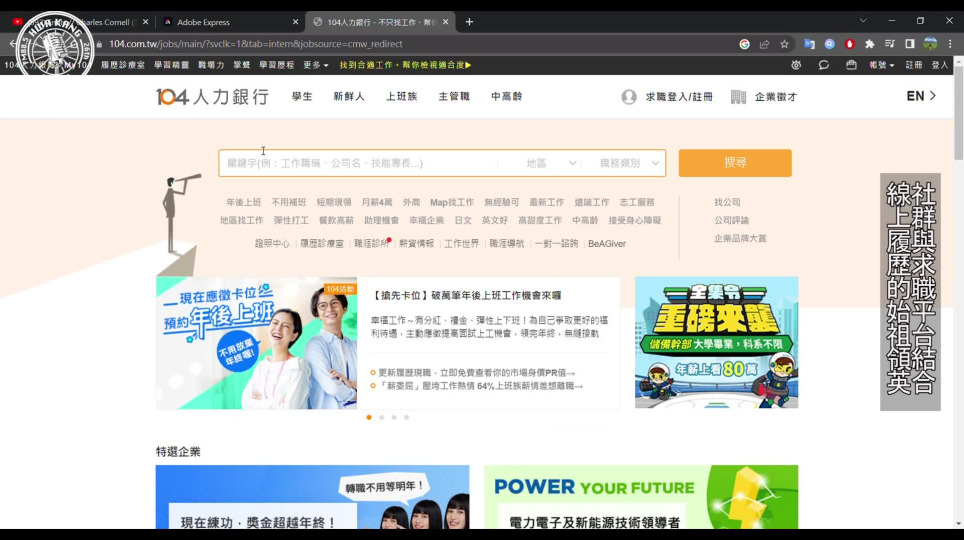Close the Adobe Express tab
The image size is (964, 540).
(x=295, y=22)
